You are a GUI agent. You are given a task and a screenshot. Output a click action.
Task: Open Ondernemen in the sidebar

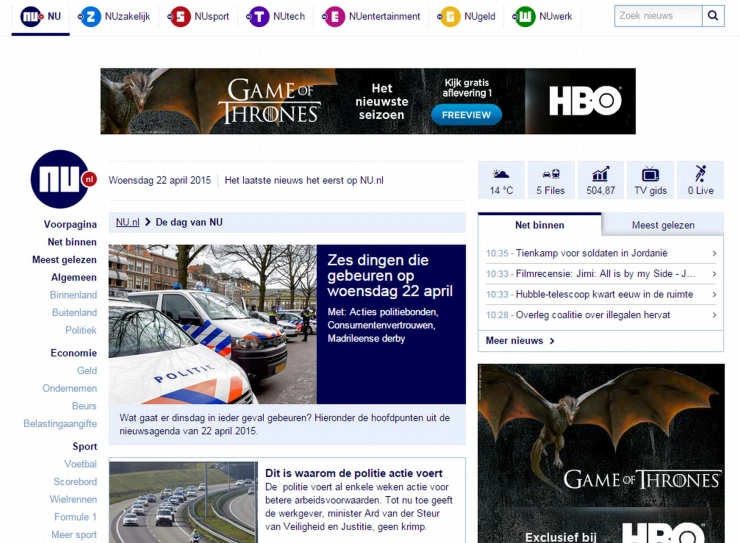[x=69, y=388]
